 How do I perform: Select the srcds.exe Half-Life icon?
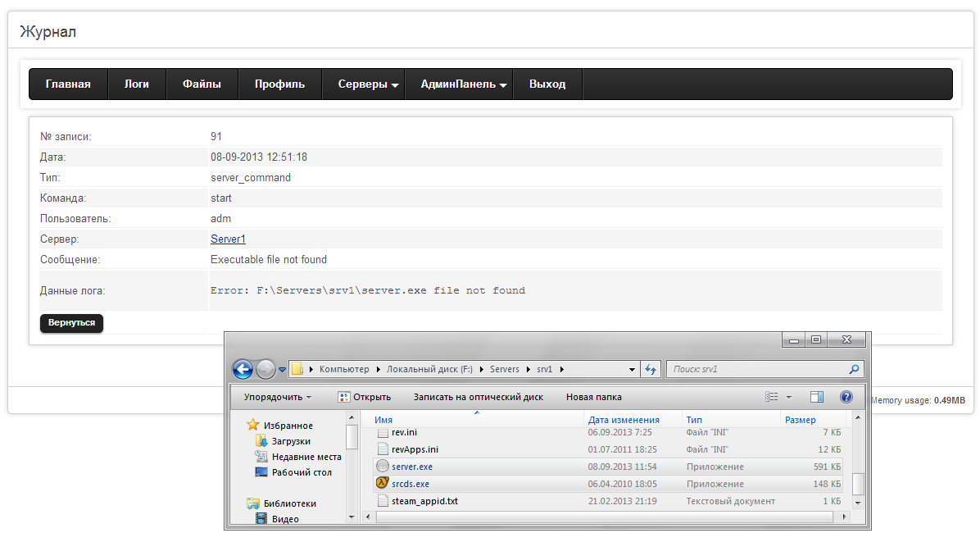pyautogui.click(x=382, y=484)
